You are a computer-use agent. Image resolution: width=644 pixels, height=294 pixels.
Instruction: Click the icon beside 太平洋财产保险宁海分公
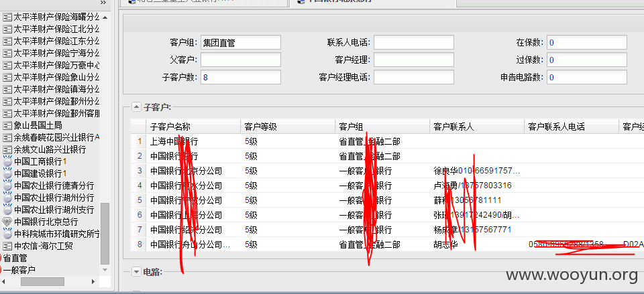point(7,54)
